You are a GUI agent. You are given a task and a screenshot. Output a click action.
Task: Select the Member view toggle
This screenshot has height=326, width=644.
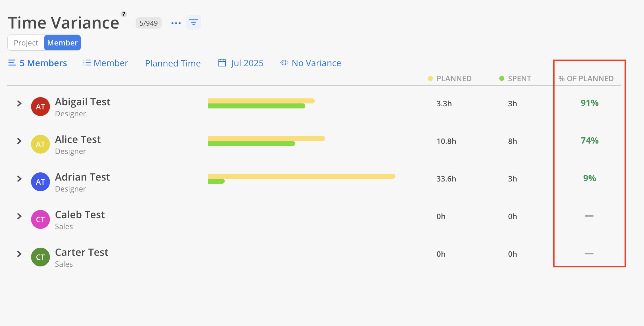pyautogui.click(x=62, y=43)
